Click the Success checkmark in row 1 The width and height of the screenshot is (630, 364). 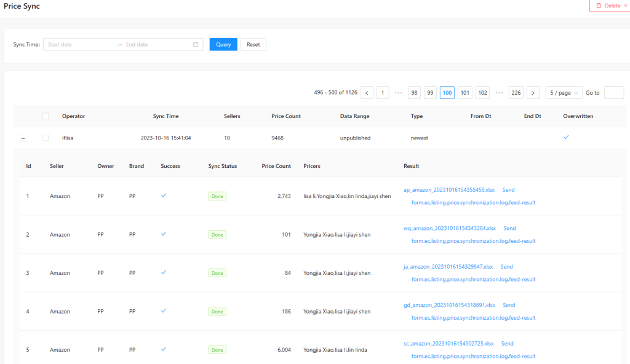coord(164,196)
